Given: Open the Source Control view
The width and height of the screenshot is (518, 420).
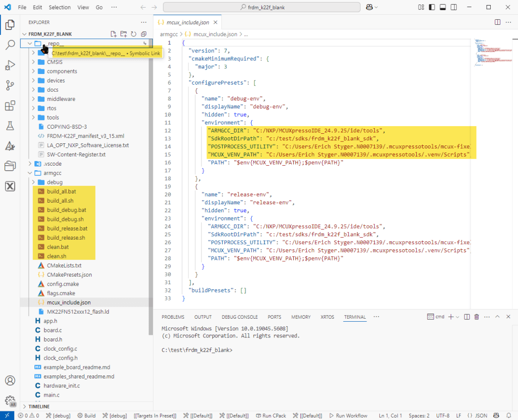Looking at the screenshot, I should click(10, 85).
